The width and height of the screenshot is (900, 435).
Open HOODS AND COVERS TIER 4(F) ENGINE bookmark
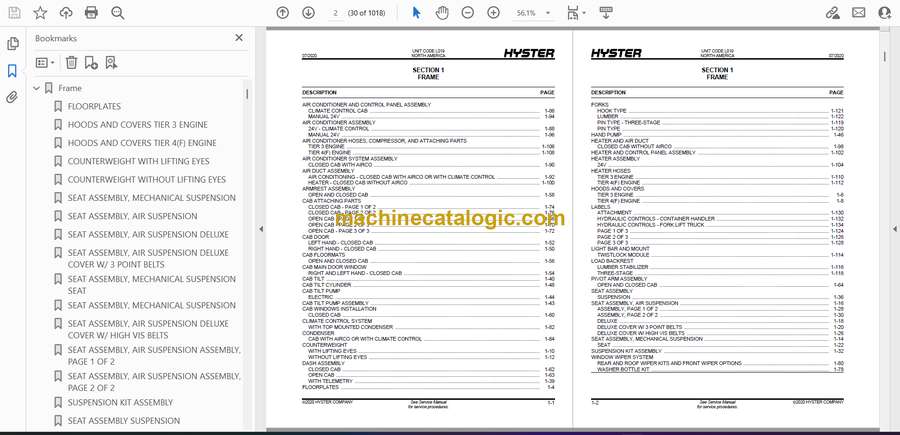click(142, 143)
